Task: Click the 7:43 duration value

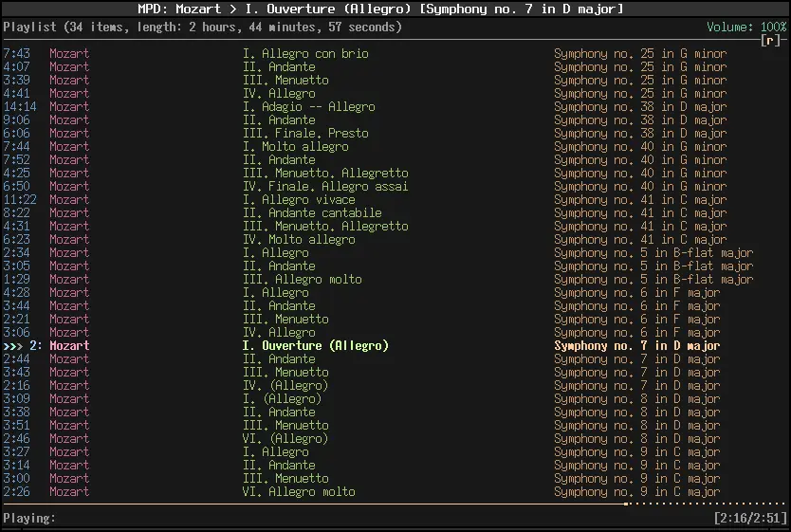Action: pos(16,53)
